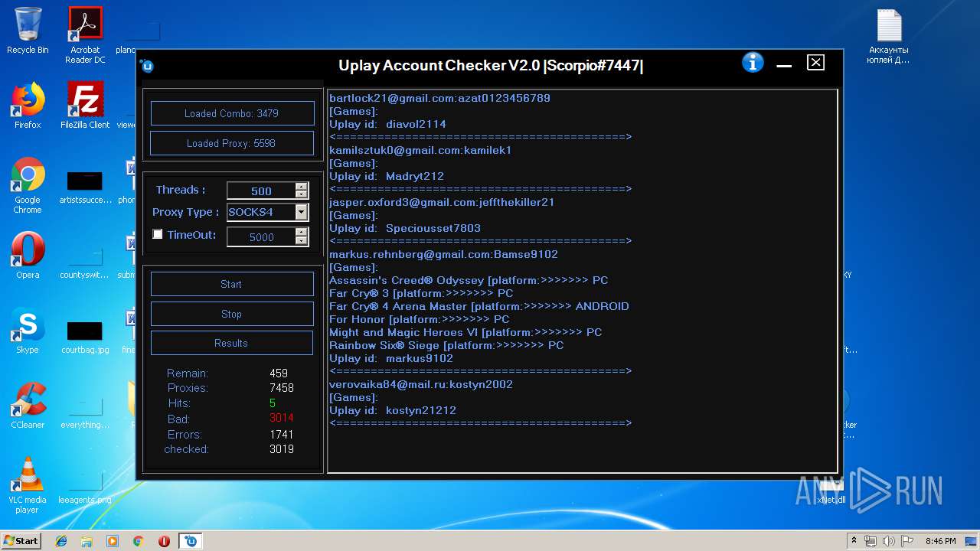Click the Proxies value 7458

(x=282, y=388)
